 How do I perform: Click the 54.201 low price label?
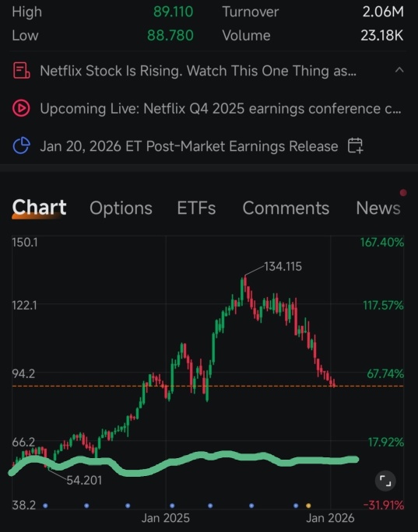coord(84,481)
